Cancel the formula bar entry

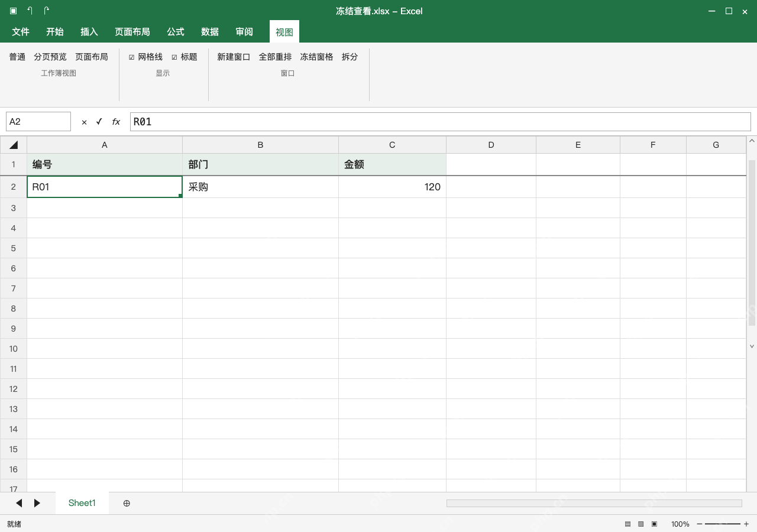pyautogui.click(x=84, y=122)
